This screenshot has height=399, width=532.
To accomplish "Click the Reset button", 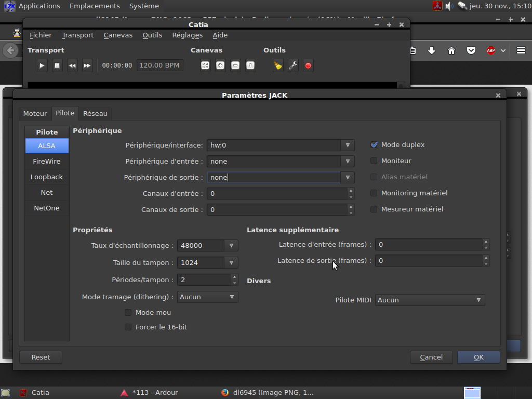I will [x=41, y=357].
